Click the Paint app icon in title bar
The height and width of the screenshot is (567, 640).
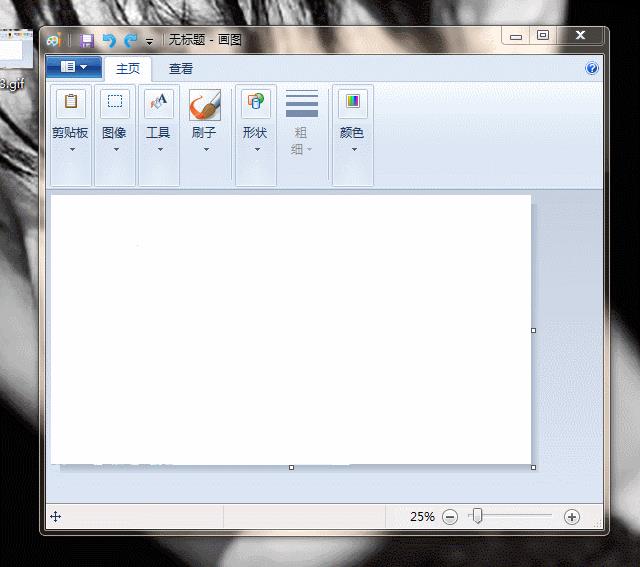point(54,40)
